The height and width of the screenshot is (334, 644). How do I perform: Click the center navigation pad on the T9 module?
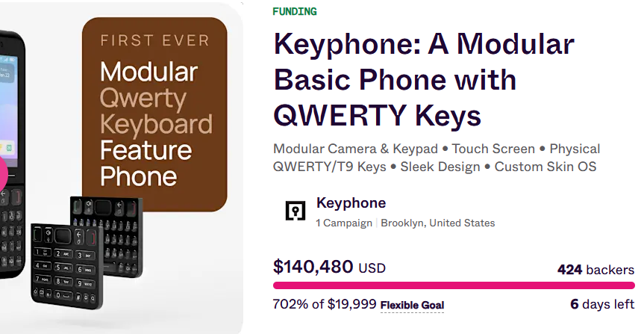coord(63,235)
